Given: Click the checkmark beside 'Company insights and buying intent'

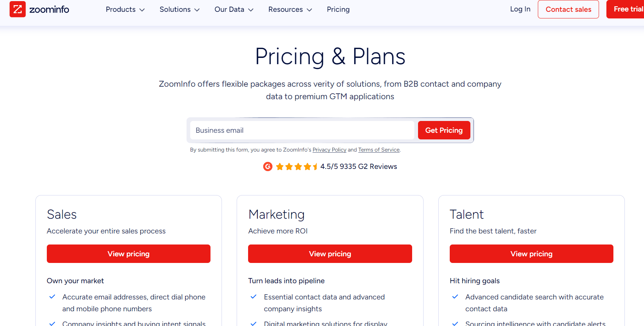Looking at the screenshot, I should point(52,323).
